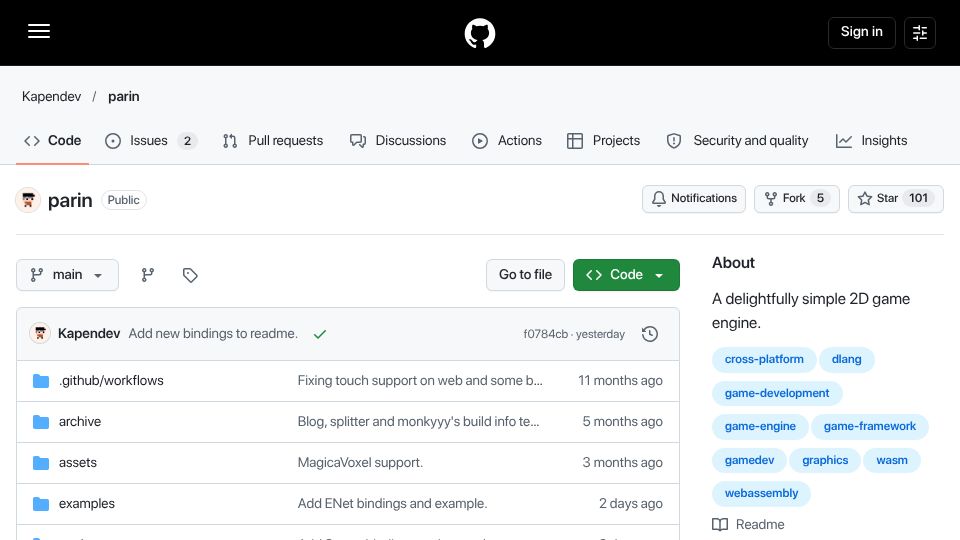Open the Security and quality tab
This screenshot has width=960, height=540.
click(x=737, y=141)
